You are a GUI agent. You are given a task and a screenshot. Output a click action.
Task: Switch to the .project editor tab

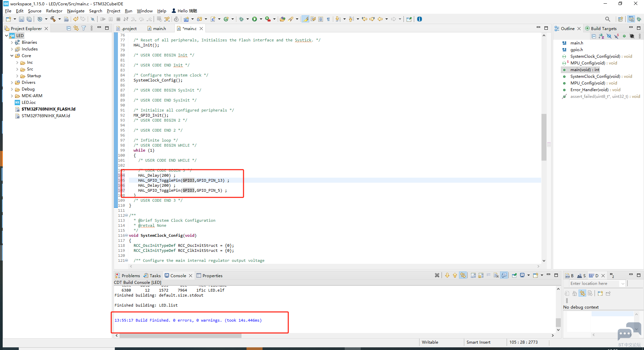126,28
